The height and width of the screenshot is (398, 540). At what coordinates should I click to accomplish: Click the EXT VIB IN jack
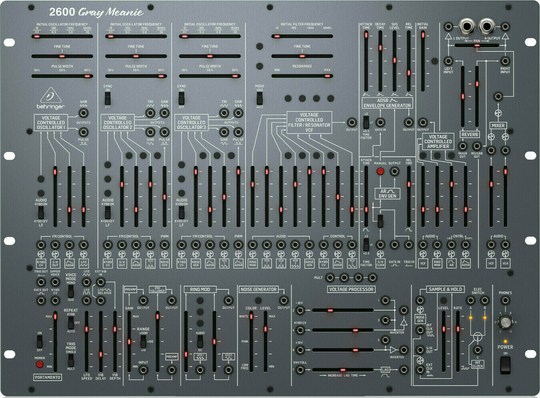coord(101,283)
